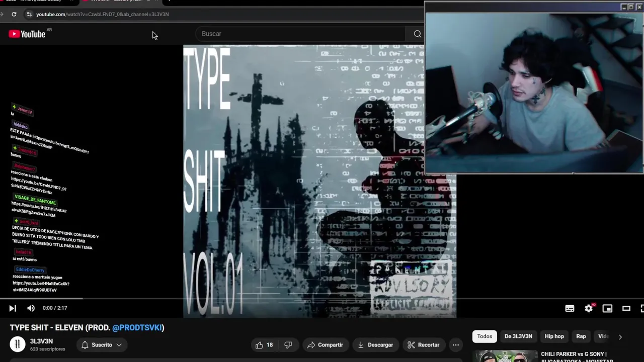Click 'EddieDaCherry' chat username
Viewport: 644px width, 362px height.
click(x=30, y=270)
